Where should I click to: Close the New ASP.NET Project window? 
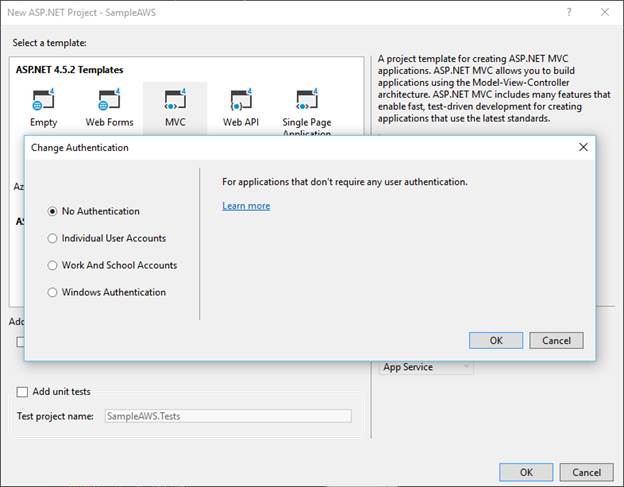(x=605, y=12)
